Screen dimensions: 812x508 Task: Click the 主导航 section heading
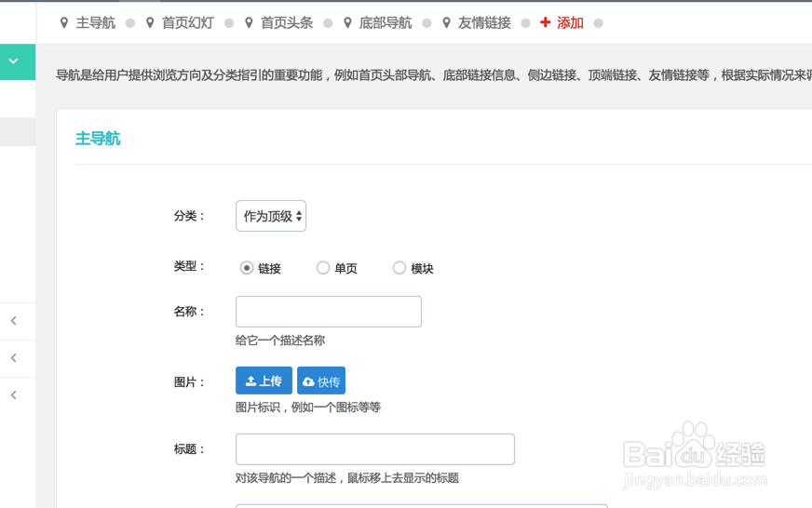pyautogui.click(x=98, y=139)
